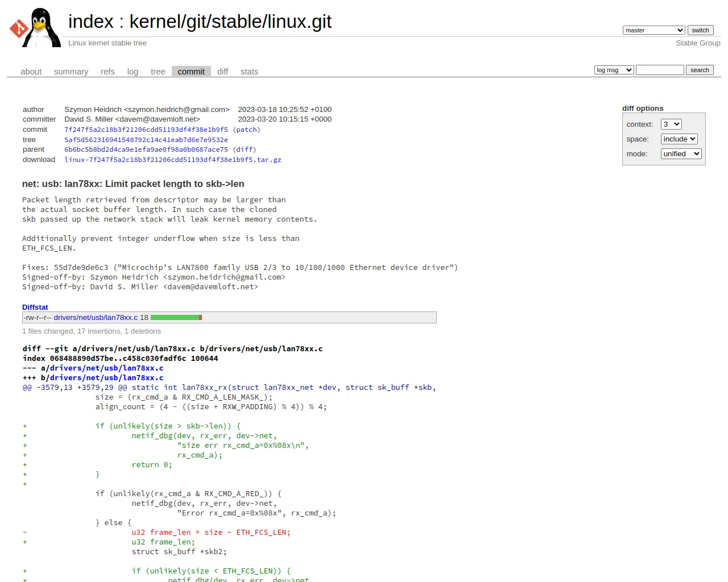Click the 'index 068488890d57be' line

(x=120, y=359)
